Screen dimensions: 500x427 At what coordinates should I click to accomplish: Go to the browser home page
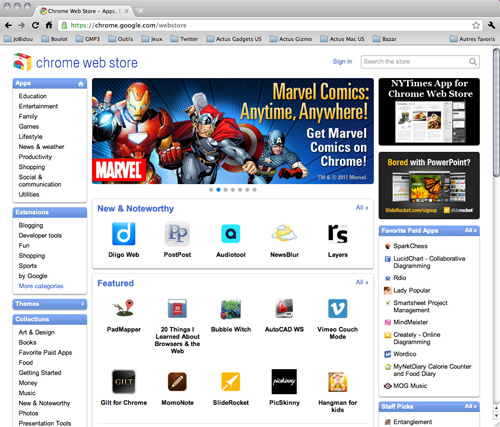49,25
